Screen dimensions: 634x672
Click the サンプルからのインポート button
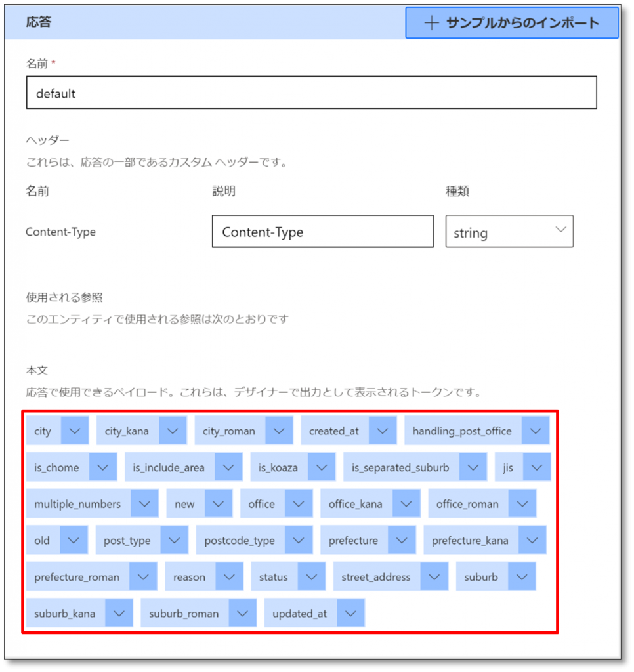pyautogui.click(x=512, y=23)
